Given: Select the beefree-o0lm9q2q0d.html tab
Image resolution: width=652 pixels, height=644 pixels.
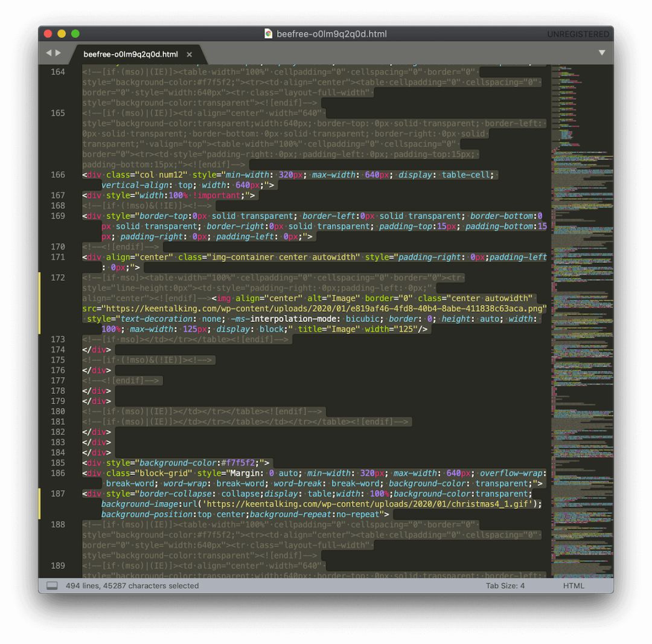Looking at the screenshot, I should 130,54.
